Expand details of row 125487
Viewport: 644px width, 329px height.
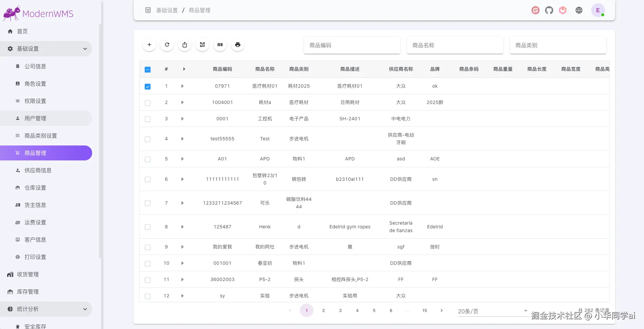tap(183, 227)
